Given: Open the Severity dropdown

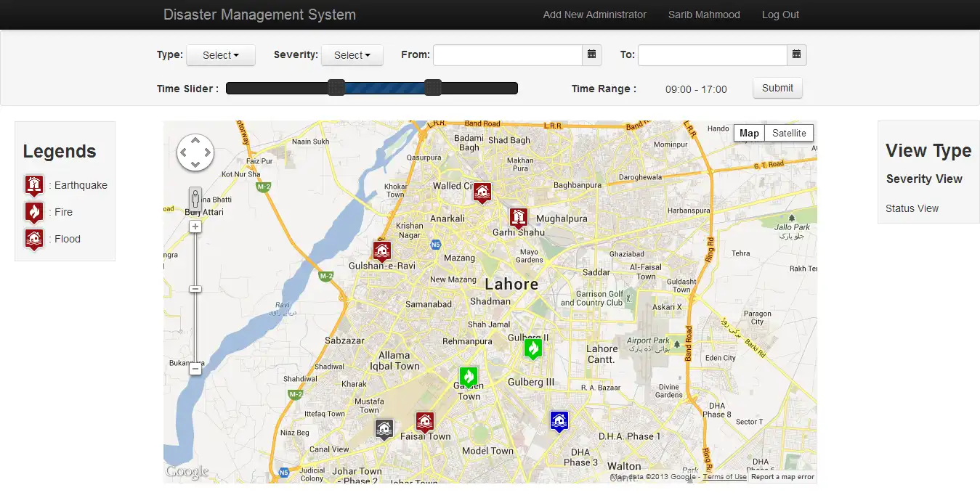Looking at the screenshot, I should click(352, 55).
